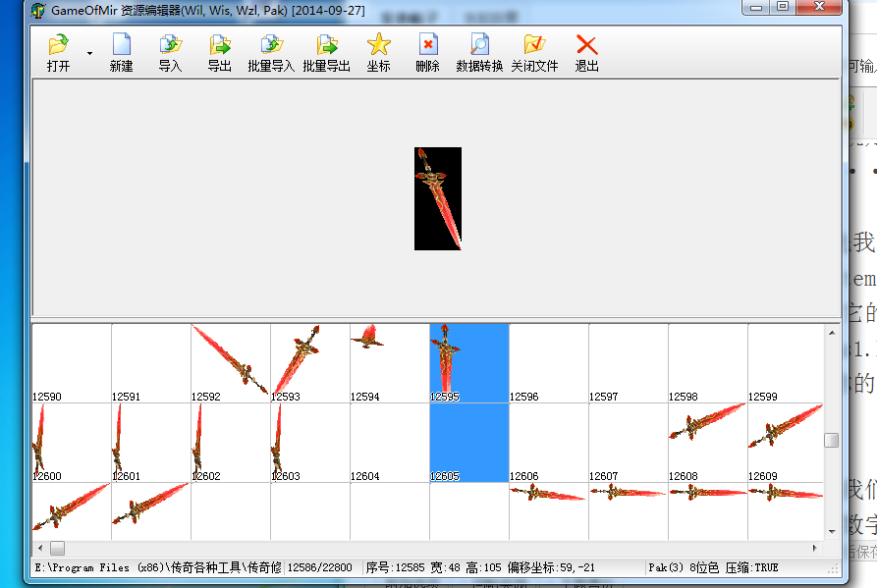Select highlighted thumbnail 12595
877x588 pixels.
(469, 363)
